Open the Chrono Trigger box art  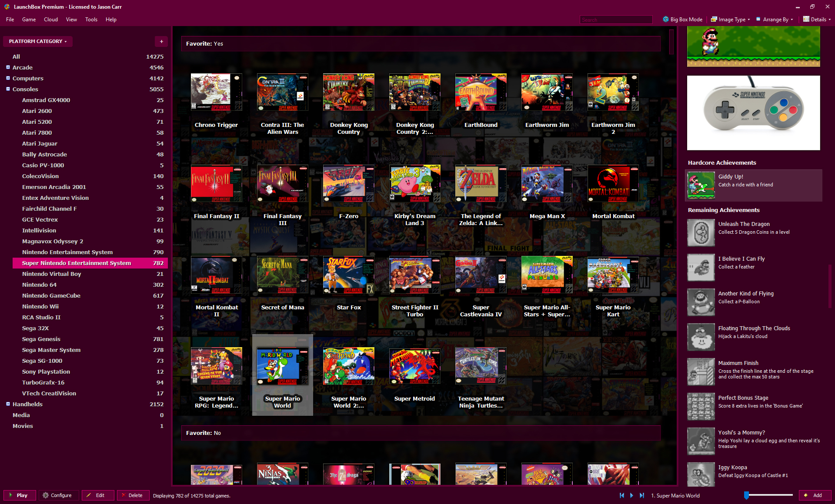click(x=217, y=92)
